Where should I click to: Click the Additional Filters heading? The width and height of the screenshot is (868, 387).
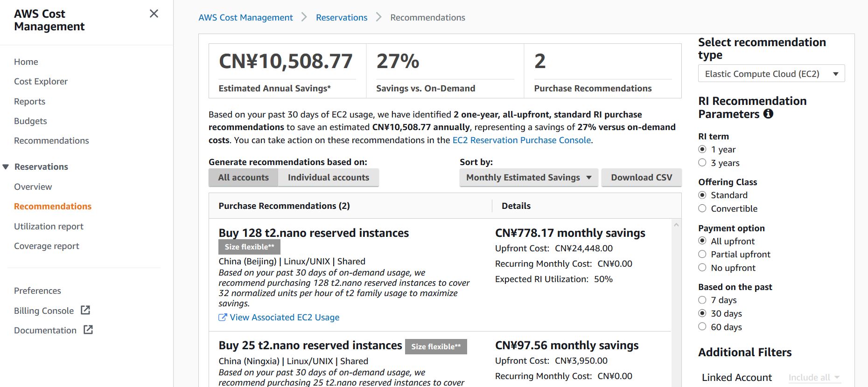click(x=745, y=352)
